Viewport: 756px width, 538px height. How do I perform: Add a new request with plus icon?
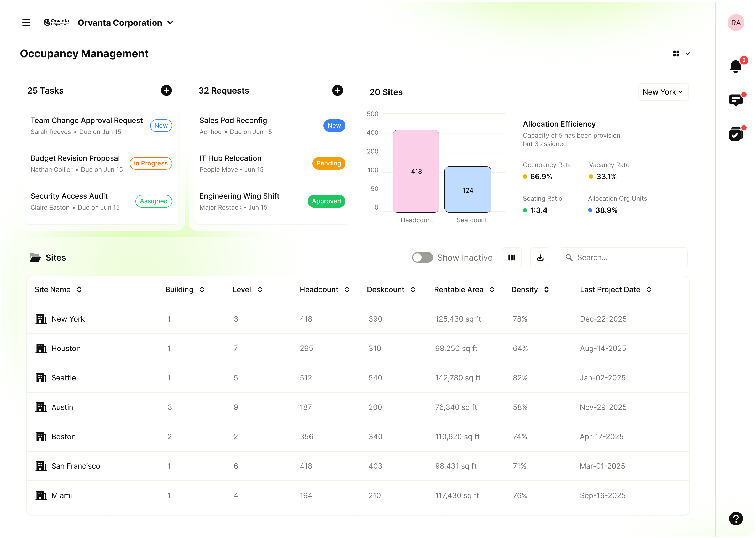tap(337, 90)
